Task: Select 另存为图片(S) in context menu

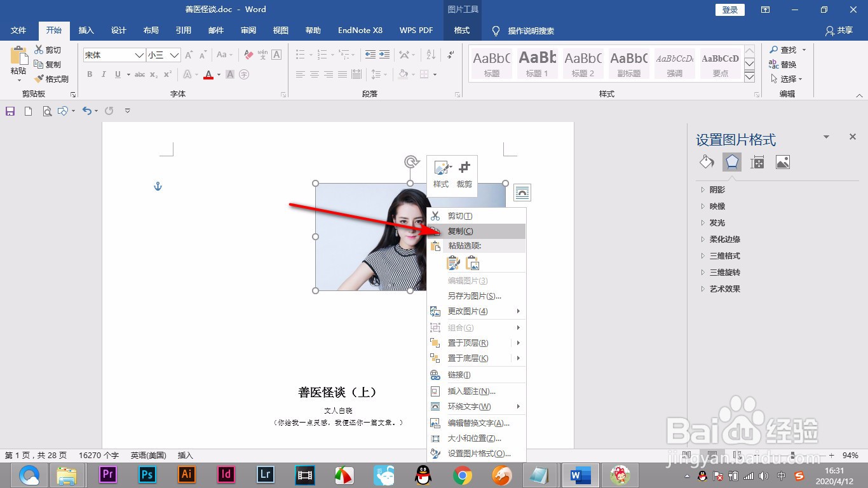Action: point(477,295)
